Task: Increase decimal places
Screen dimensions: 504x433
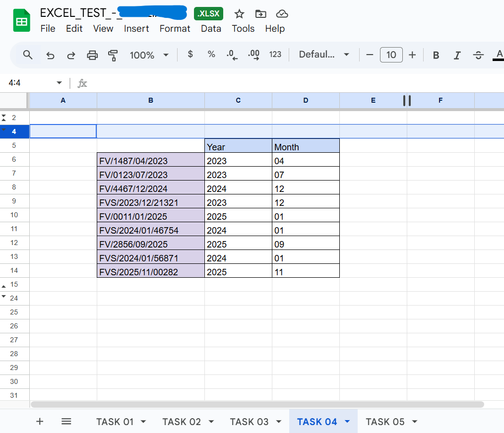Action: [254, 55]
